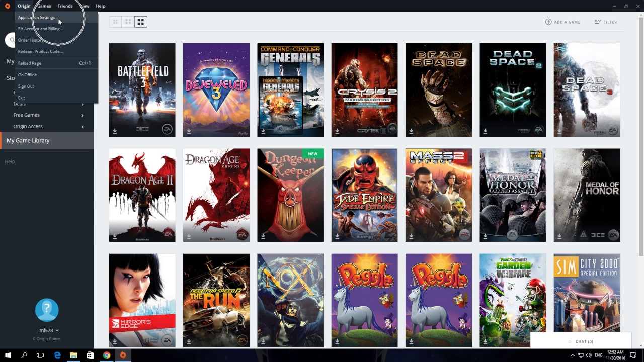Click the Origin logo icon in title bar

tap(7, 6)
